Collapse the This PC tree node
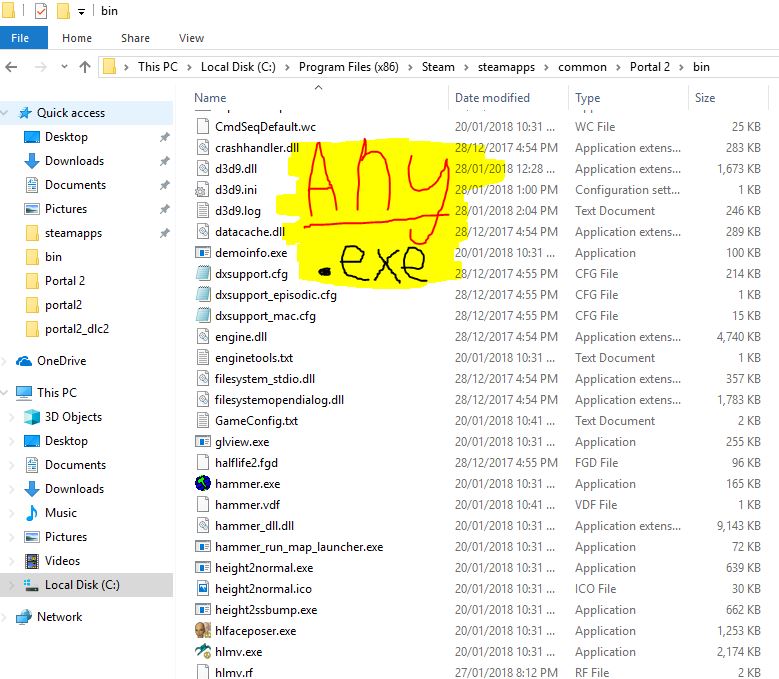This screenshot has height=679, width=779. 5,392
